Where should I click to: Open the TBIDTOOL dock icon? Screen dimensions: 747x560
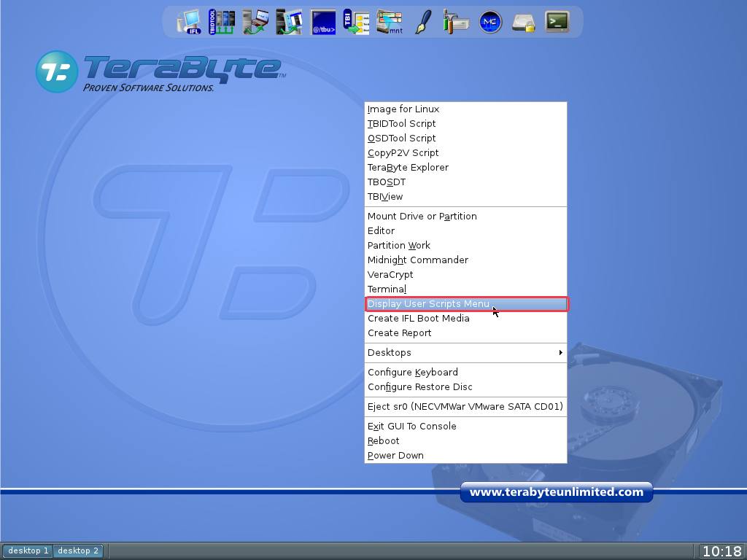click(222, 22)
